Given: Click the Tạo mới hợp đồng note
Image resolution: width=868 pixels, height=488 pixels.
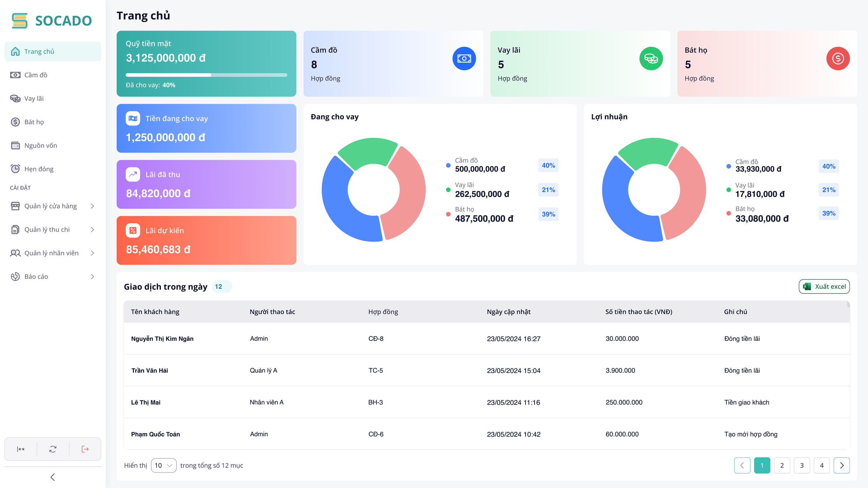Looking at the screenshot, I should pyautogui.click(x=751, y=434).
